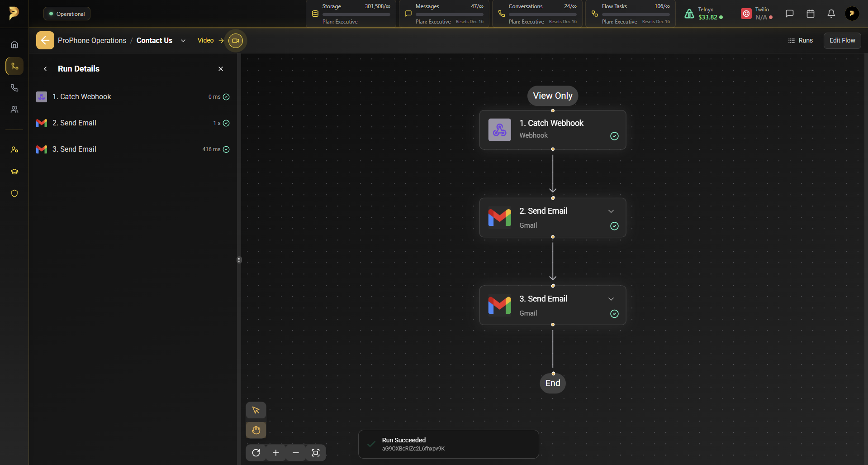Expand the Contact Us flow dropdown
Viewport: 868px width, 465px height.
tap(183, 41)
